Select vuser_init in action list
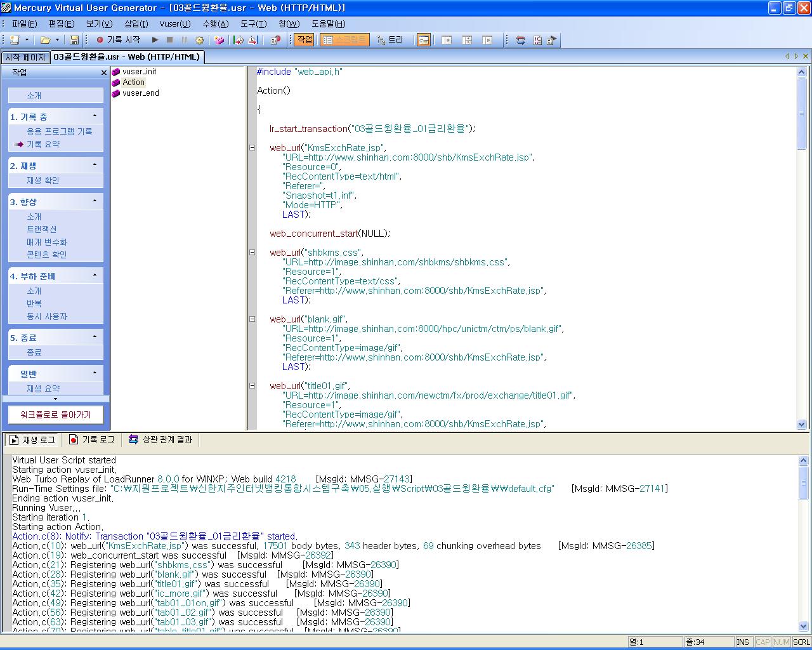The image size is (812, 650). (139, 72)
